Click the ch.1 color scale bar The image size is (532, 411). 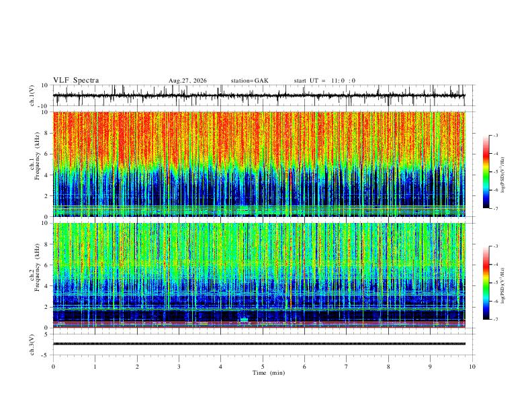pos(486,172)
